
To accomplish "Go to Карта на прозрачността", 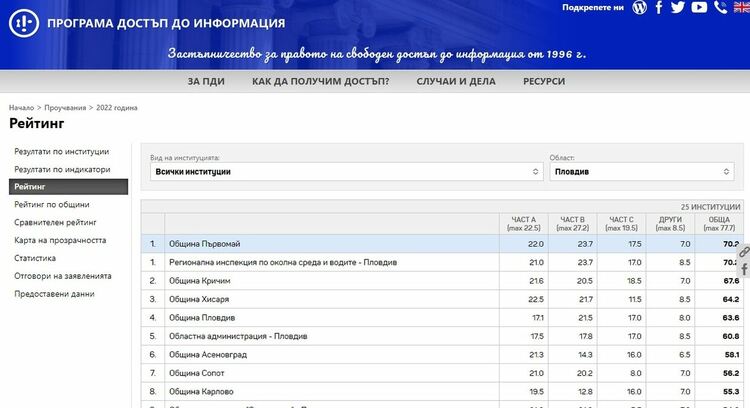I will [60, 240].
